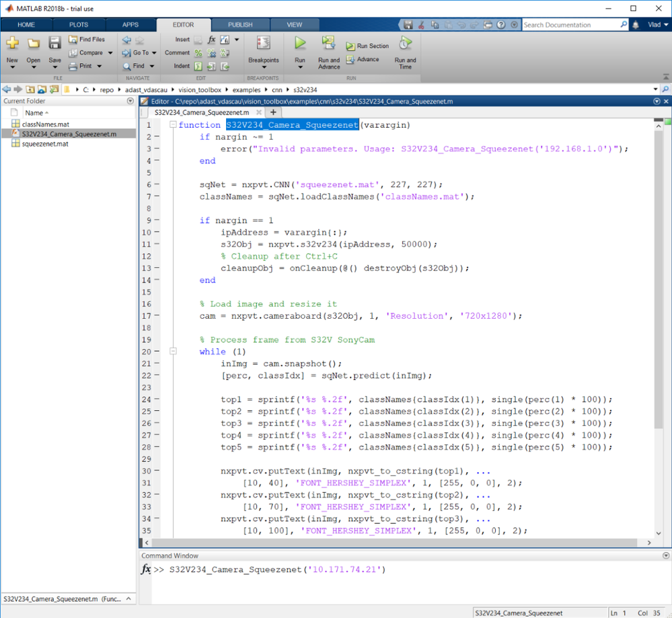Image resolution: width=672 pixels, height=618 pixels.
Task: Click the Smart indent icon
Action: coord(198,67)
